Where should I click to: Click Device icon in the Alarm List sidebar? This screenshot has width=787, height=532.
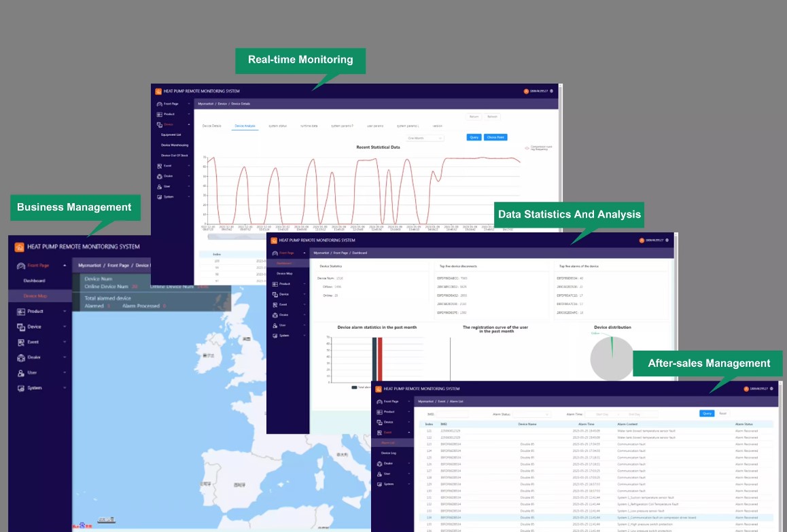coord(379,422)
